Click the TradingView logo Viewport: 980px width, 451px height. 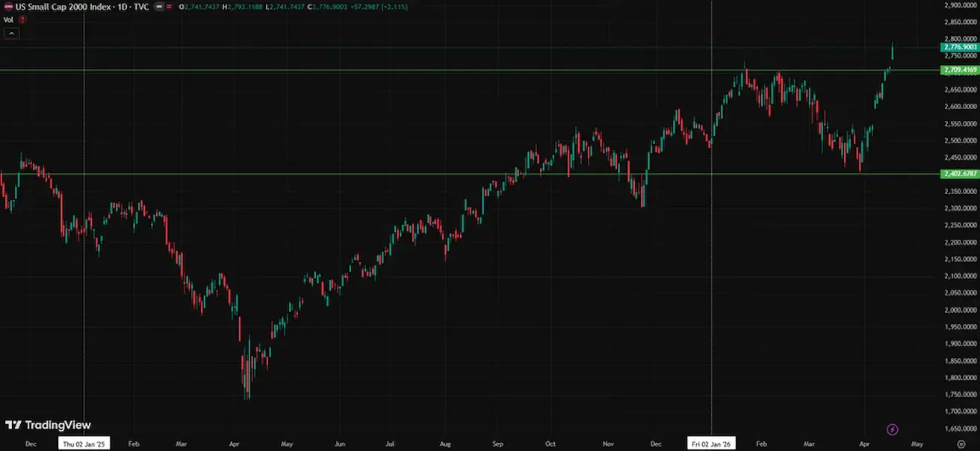[x=48, y=425]
